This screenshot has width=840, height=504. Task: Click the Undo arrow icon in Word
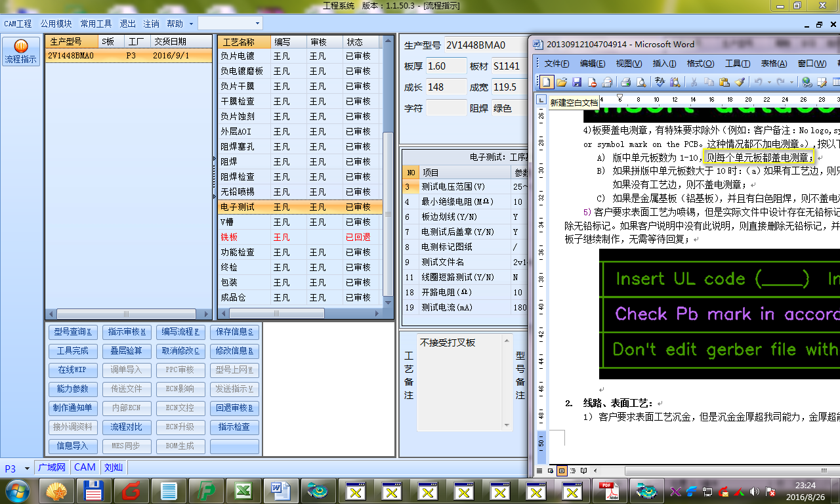click(x=758, y=82)
